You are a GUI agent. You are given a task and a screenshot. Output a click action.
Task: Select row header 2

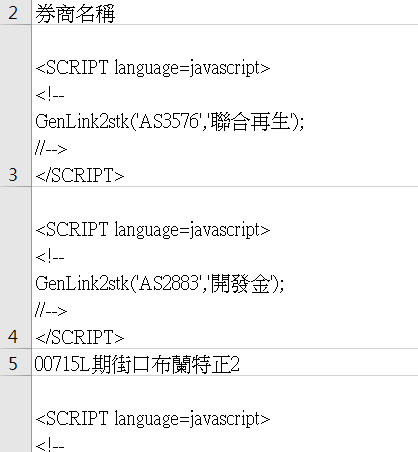pyautogui.click(x=15, y=12)
